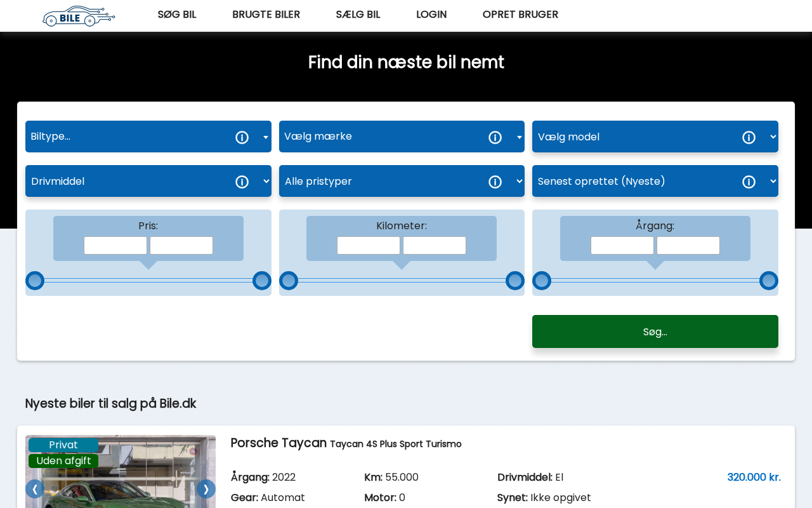The width and height of the screenshot is (812, 508).
Task: Show info for Biltype dropdown
Action: click(x=242, y=137)
